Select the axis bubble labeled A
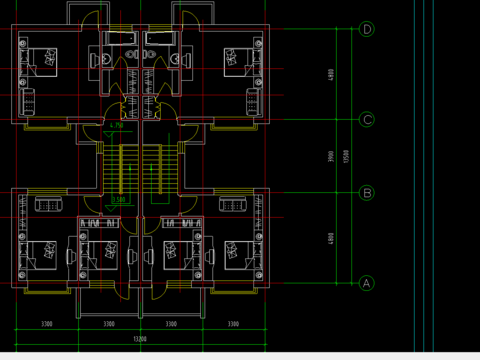 click(366, 283)
